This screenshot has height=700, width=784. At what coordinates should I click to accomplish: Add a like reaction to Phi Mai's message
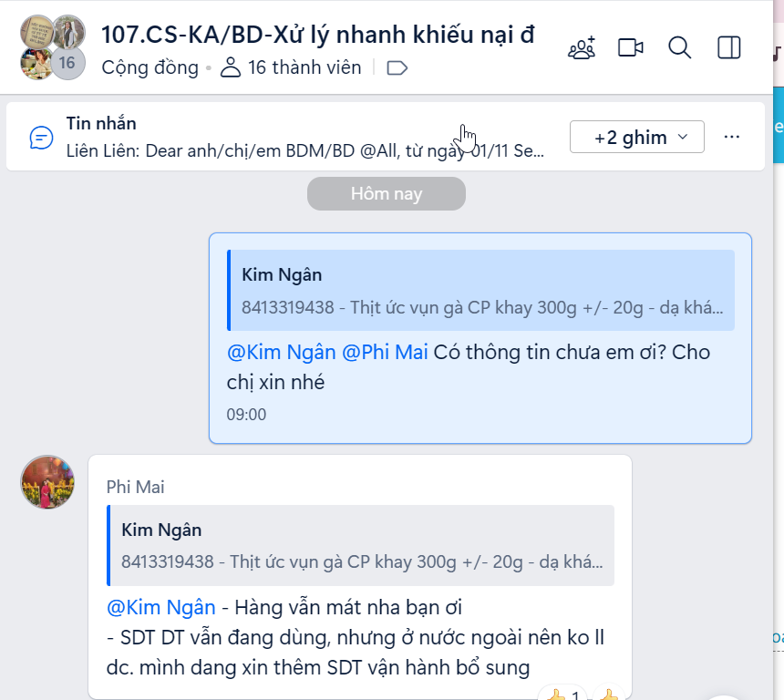click(x=608, y=694)
